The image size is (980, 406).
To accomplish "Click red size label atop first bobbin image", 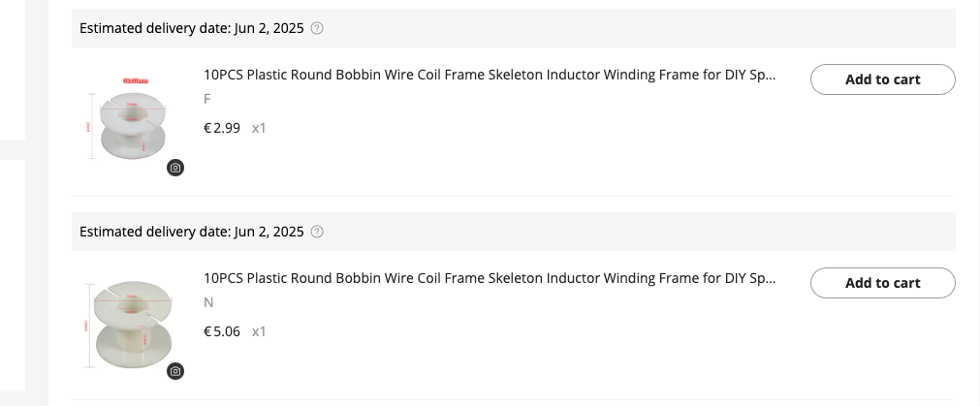I will (x=133, y=79).
